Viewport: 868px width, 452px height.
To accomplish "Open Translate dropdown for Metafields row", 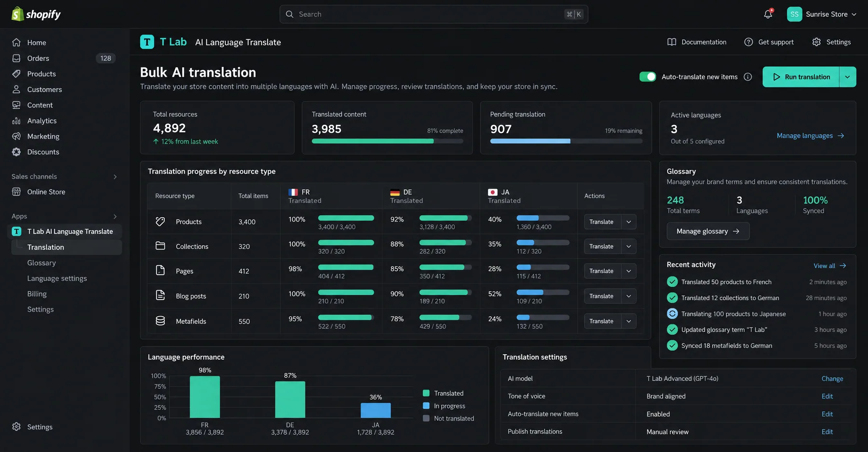I will (x=628, y=321).
